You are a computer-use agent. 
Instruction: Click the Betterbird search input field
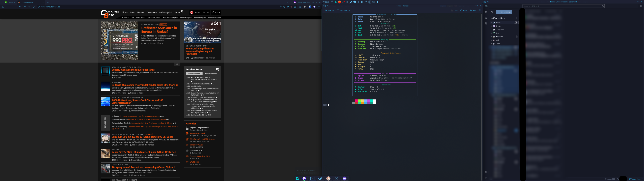(x=562, y=6)
